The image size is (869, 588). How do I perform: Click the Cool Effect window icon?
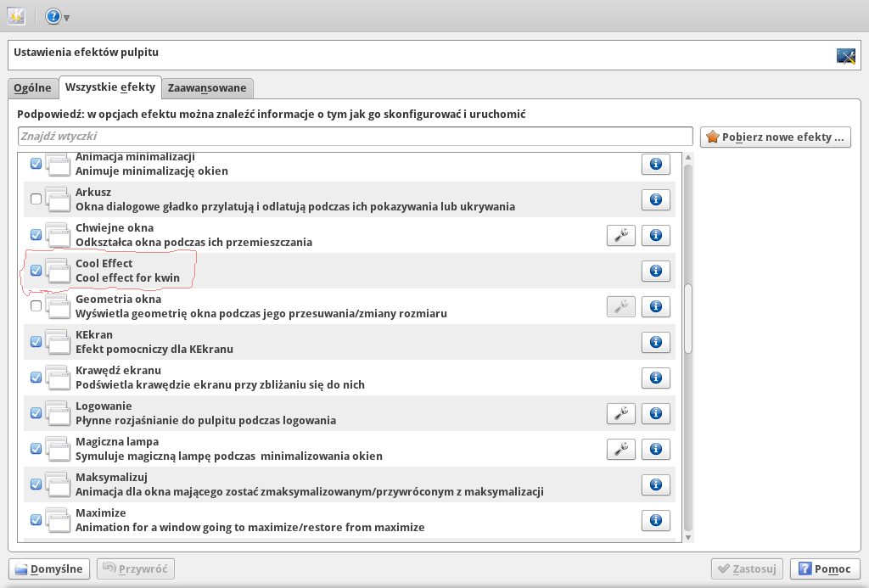click(58, 271)
